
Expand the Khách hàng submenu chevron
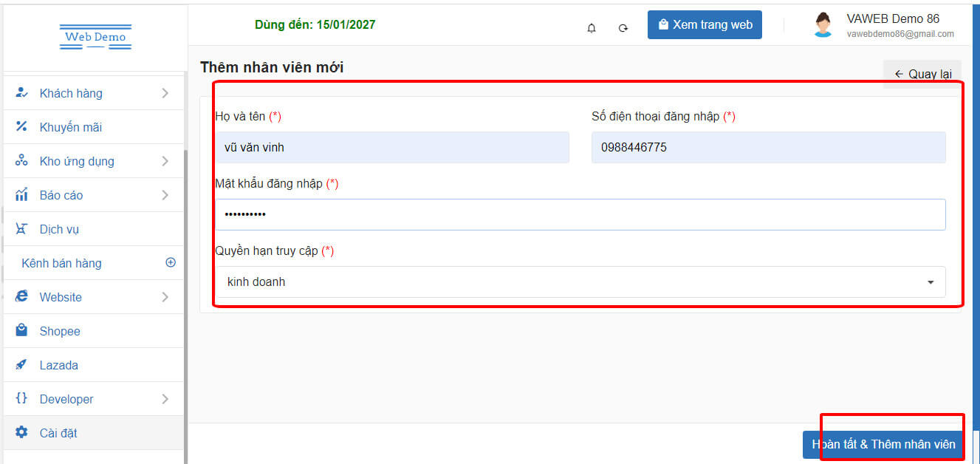[165, 93]
